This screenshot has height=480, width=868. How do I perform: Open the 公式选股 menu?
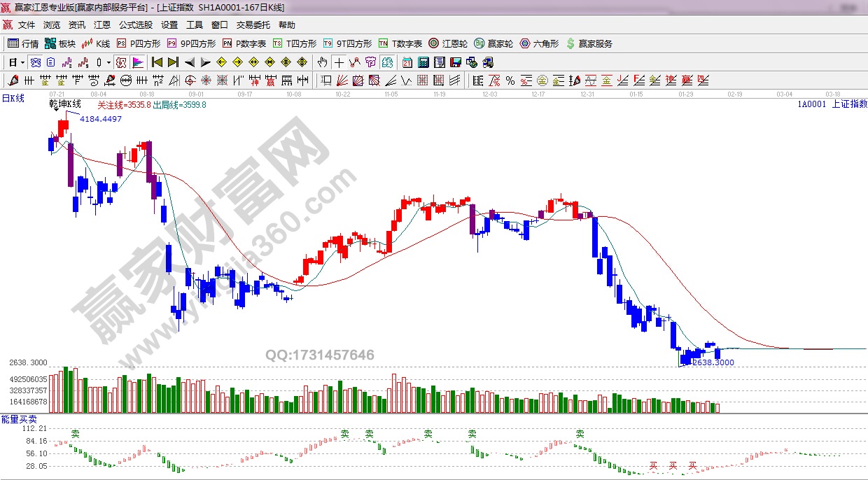click(135, 25)
